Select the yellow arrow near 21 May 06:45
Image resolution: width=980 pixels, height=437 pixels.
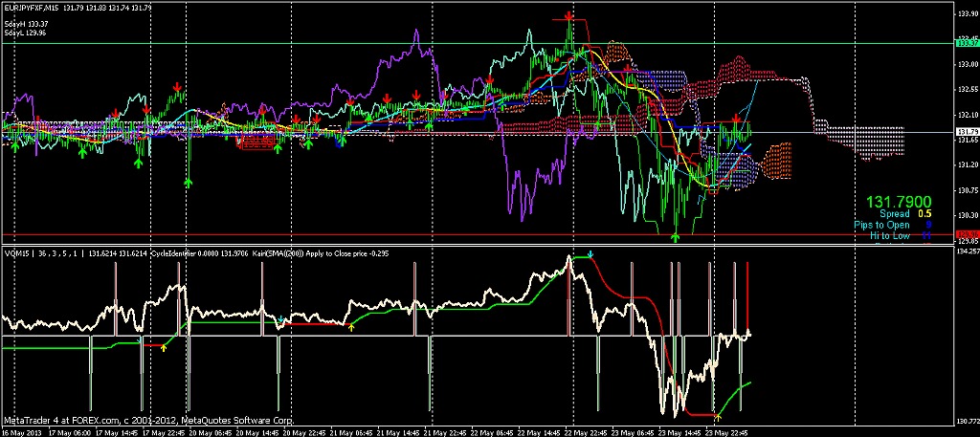pyautogui.click(x=351, y=327)
